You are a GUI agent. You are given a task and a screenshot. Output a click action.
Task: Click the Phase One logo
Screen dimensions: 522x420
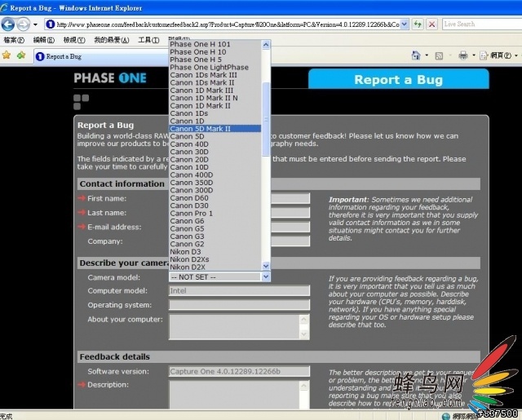tap(110, 78)
